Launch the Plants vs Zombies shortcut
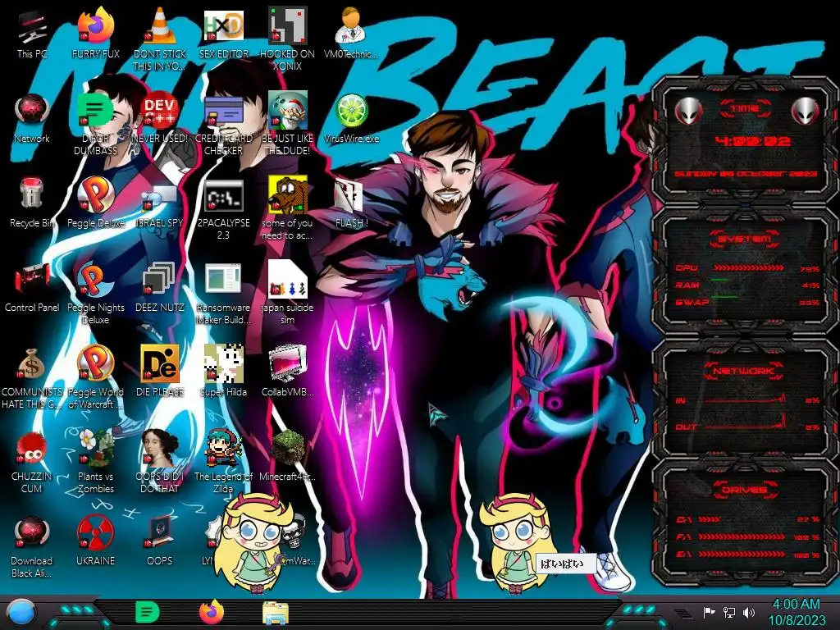The image size is (840, 630). pos(95,449)
